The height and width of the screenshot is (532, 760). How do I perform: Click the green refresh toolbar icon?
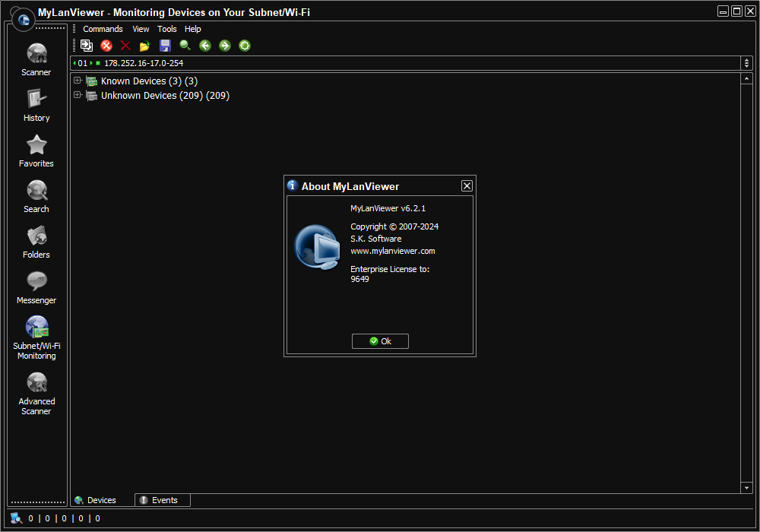245,46
